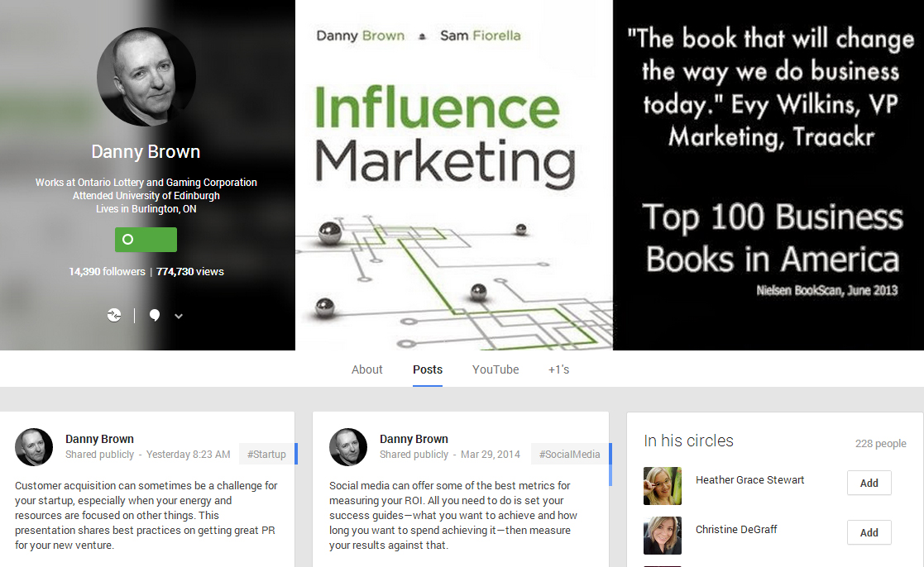Click Danny Brown's large profile photo

pyautogui.click(x=146, y=77)
